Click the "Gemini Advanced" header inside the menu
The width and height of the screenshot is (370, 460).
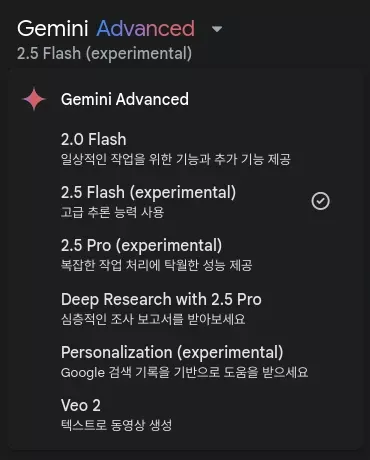(x=125, y=99)
